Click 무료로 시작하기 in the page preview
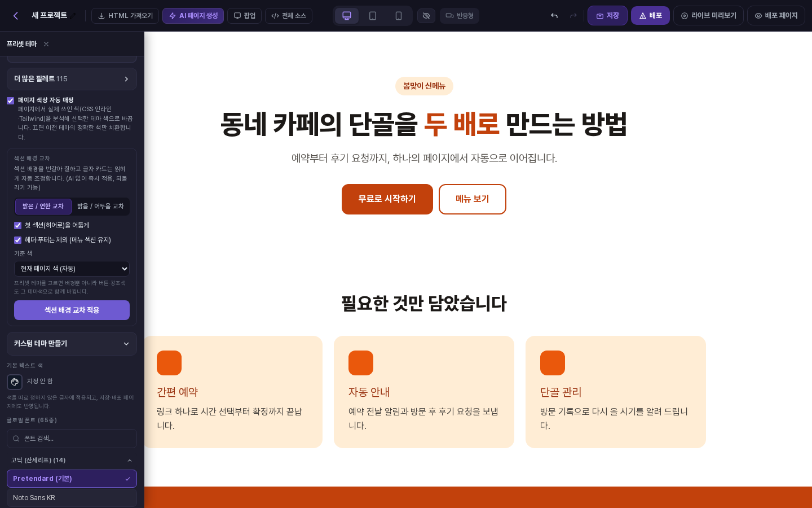 point(387,199)
